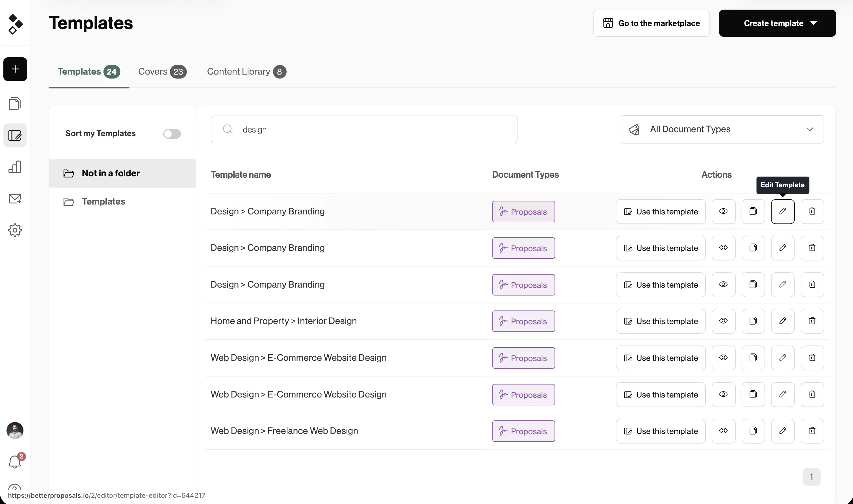Duplicate the topmost Design > Company Branding template
This screenshot has height=504, width=853.
(753, 212)
